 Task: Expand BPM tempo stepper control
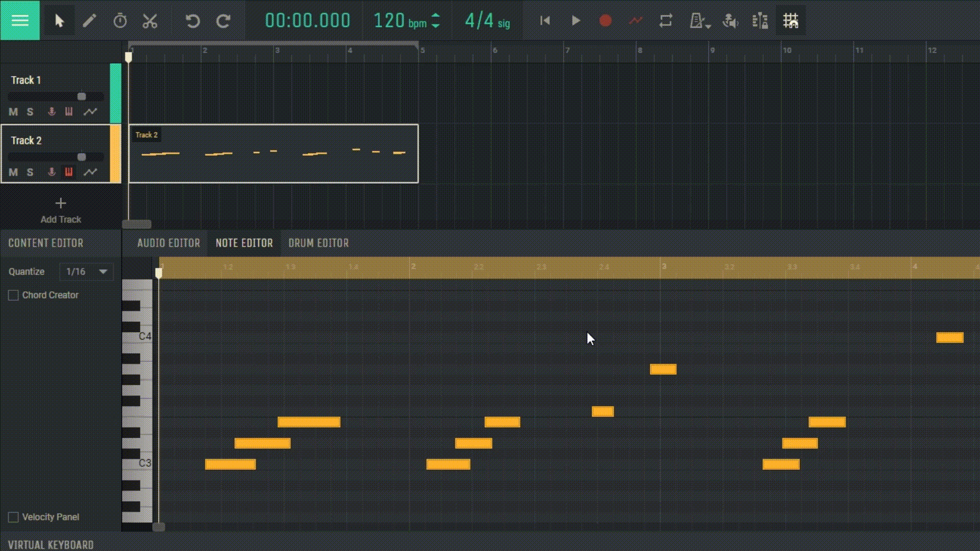(x=437, y=21)
